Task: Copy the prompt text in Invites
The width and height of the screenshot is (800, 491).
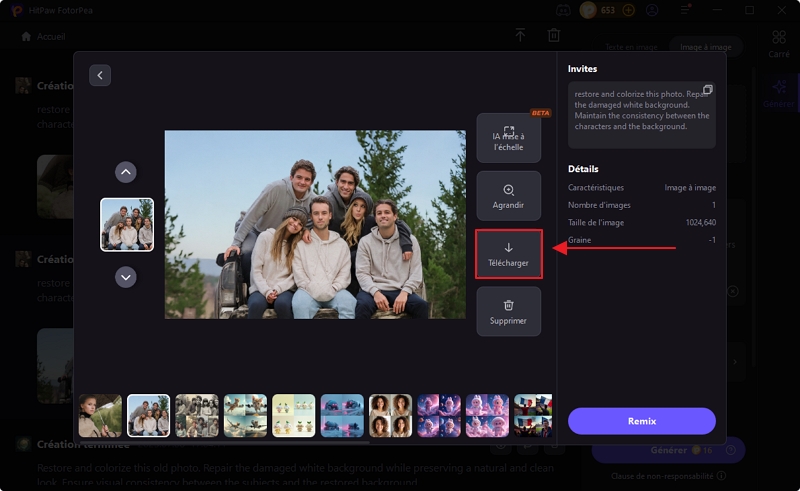Action: pyautogui.click(x=707, y=90)
